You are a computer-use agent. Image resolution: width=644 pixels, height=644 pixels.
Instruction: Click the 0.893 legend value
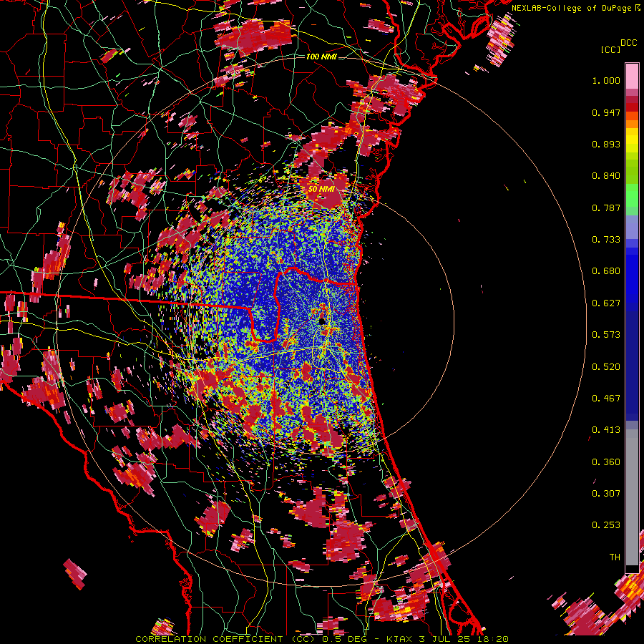[x=606, y=144]
